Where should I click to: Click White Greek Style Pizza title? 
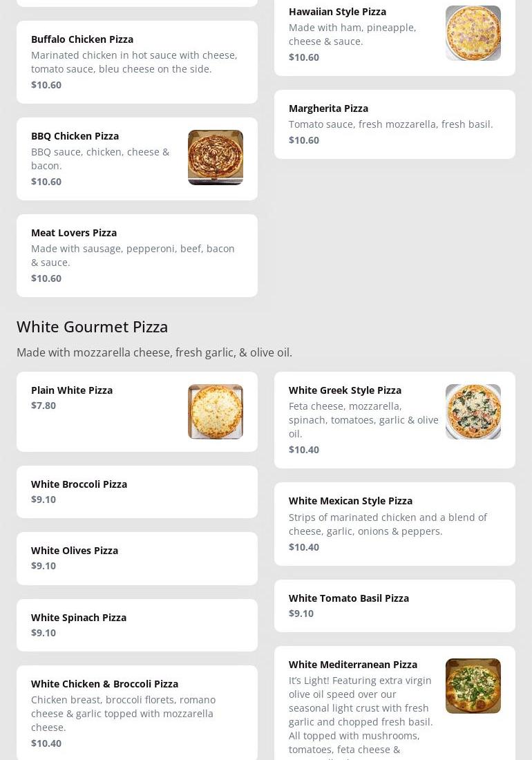point(345,390)
